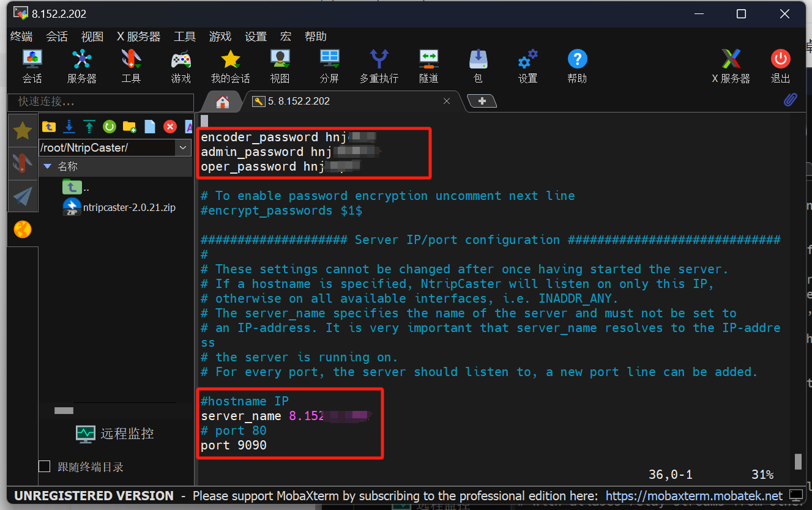Close the 8.152.2.202 session tab
The width and height of the screenshot is (812, 510).
(447, 102)
